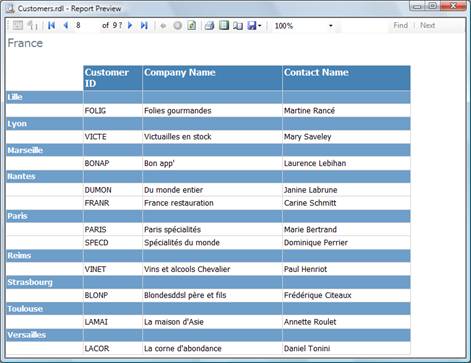Click the back to parent report icon

coord(163,26)
